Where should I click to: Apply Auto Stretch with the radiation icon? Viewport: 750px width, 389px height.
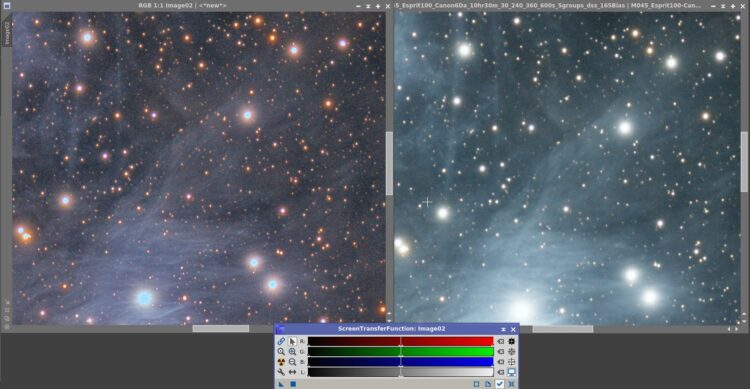click(281, 362)
